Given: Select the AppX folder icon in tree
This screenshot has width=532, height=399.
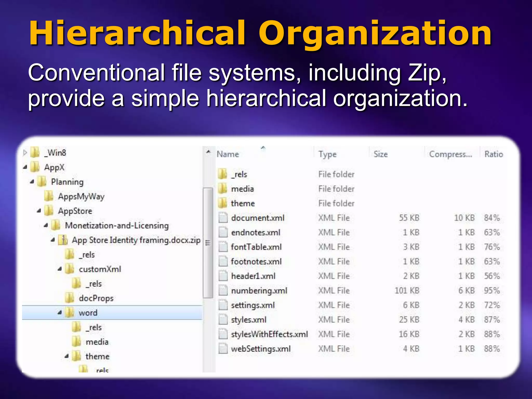Looking at the screenshot, I should pos(35,167).
